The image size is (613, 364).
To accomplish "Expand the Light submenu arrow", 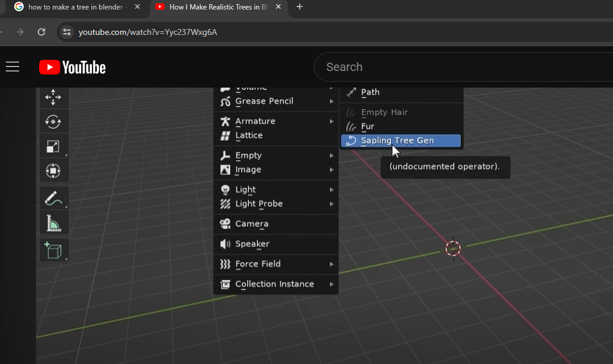I will (x=332, y=190).
